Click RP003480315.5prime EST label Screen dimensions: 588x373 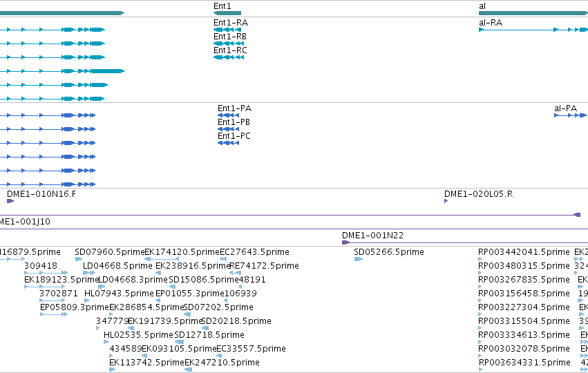coord(524,266)
